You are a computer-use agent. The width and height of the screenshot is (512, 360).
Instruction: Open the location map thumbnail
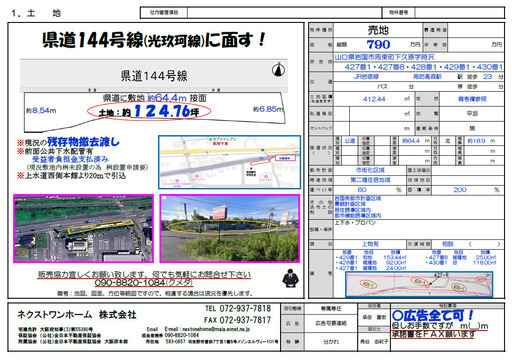(230, 162)
